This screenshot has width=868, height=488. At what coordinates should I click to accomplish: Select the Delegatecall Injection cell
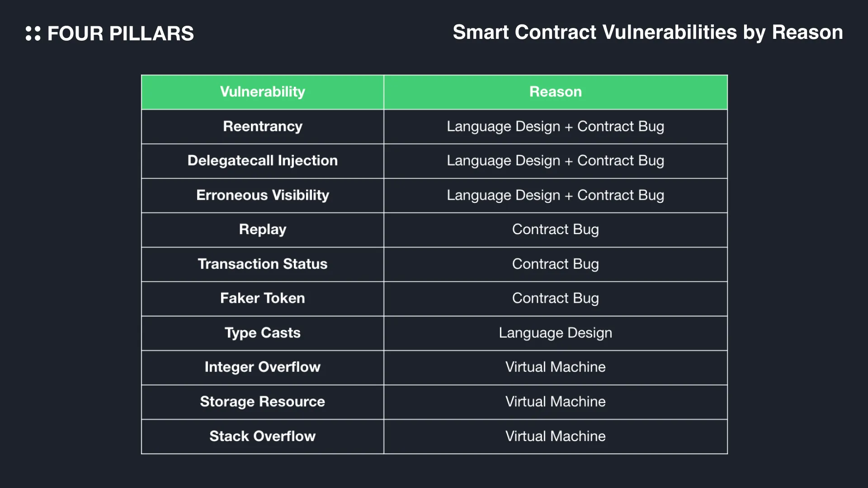pos(263,161)
